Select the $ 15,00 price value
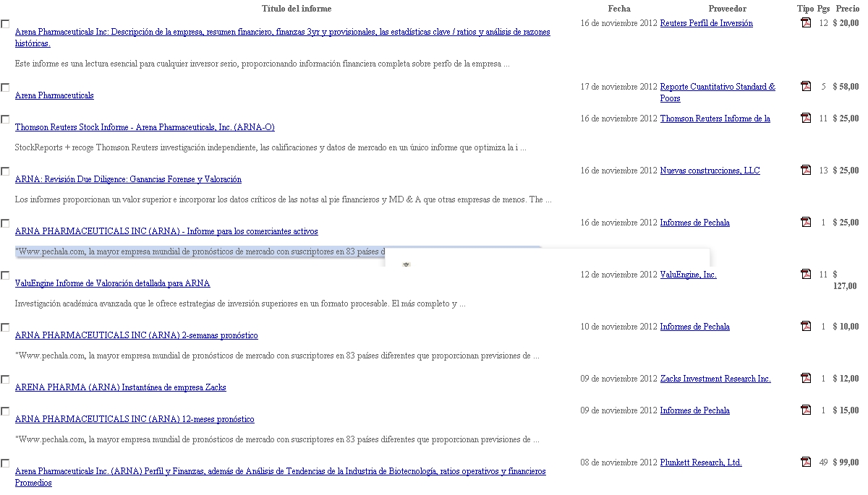The width and height of the screenshot is (868, 495). click(x=846, y=410)
